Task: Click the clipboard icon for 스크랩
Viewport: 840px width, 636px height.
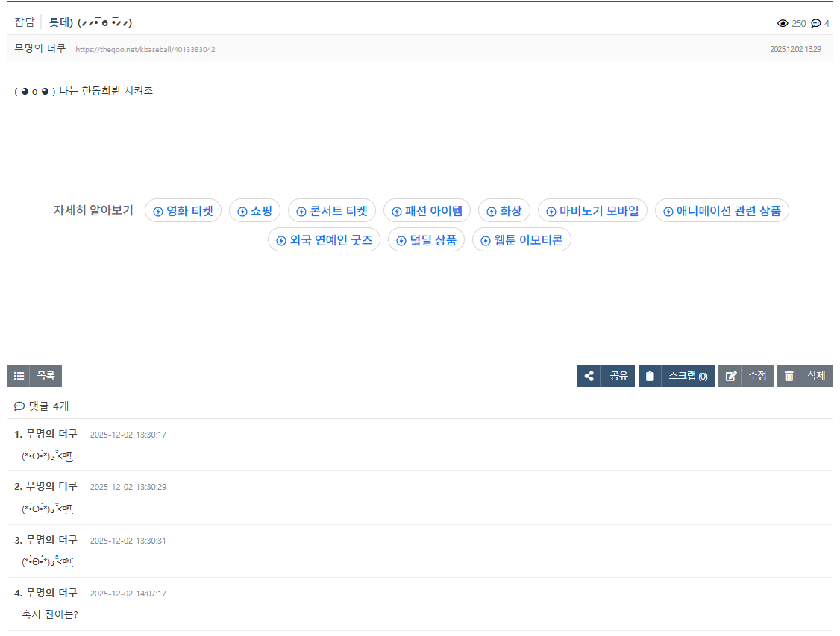Action: 650,376
